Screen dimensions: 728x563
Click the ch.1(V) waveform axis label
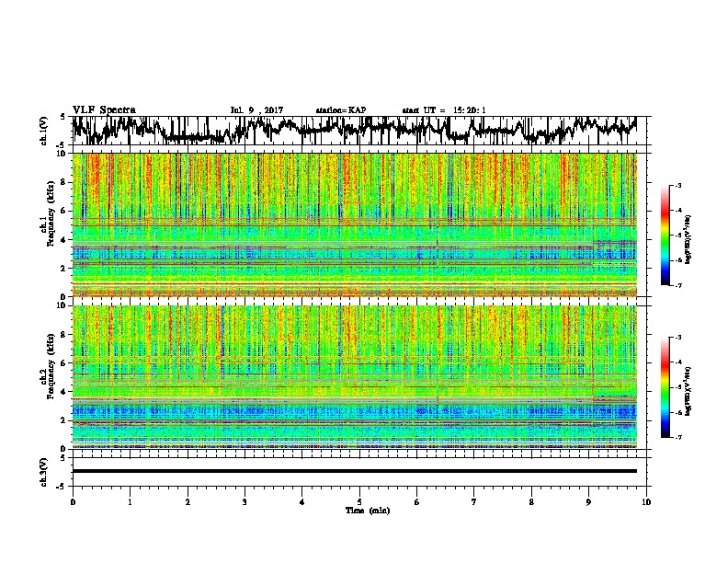tap(43, 131)
